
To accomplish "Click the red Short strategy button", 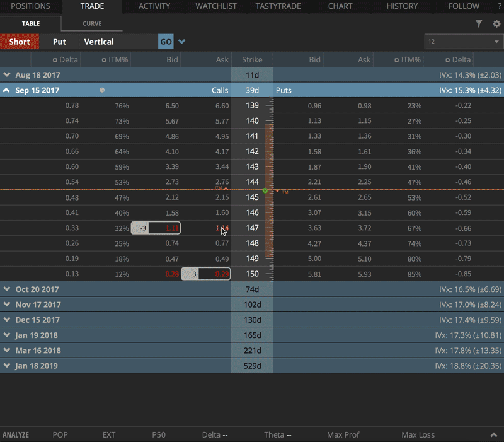I will [x=20, y=42].
